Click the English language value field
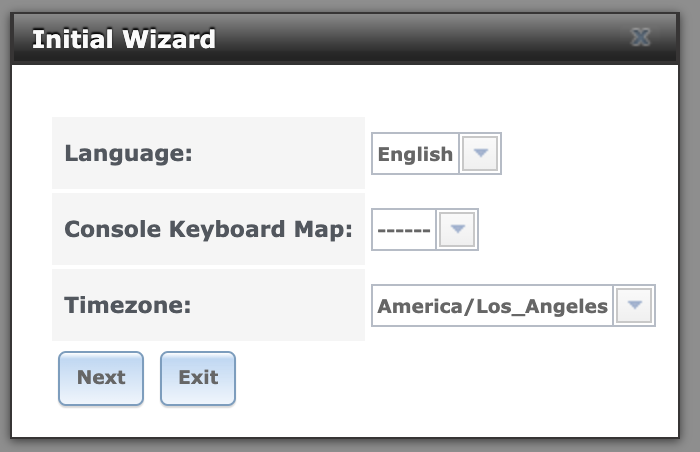 point(415,154)
